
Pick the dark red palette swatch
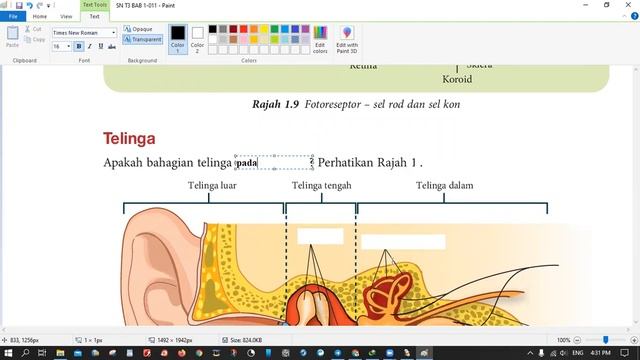(x=233, y=29)
